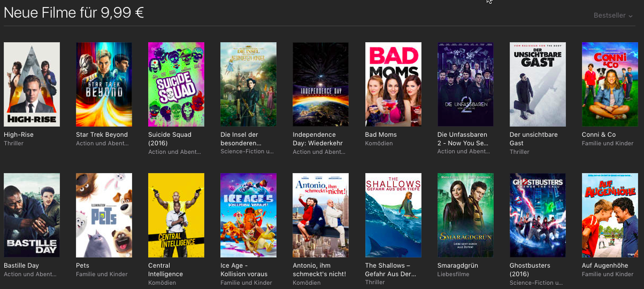The width and height of the screenshot is (644, 289).
Task: Open the Star Trek Beyond poster
Action: [x=104, y=84]
